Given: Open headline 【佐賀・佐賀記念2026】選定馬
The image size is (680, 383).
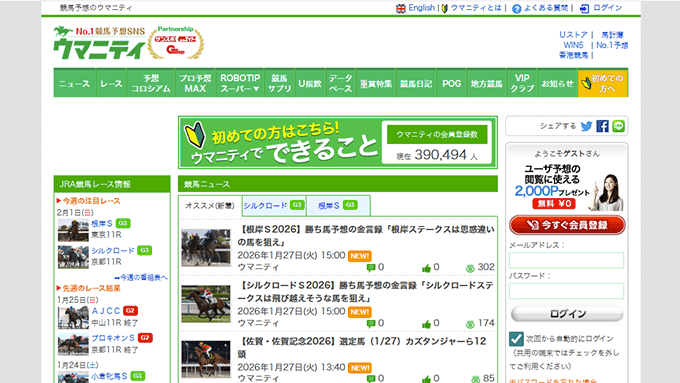Looking at the screenshot, I should (x=362, y=347).
